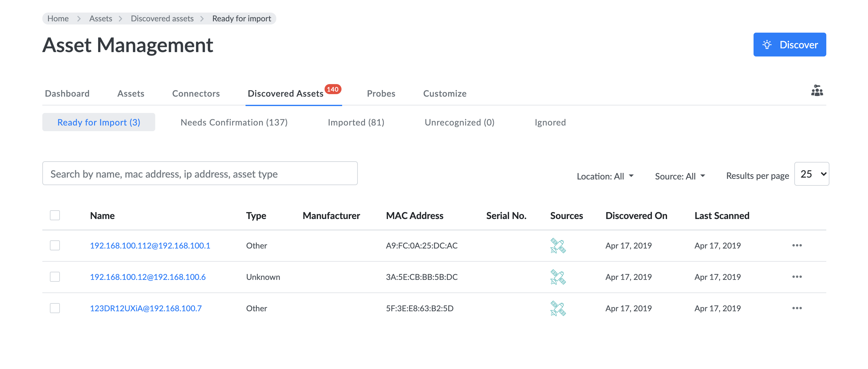The width and height of the screenshot is (868, 369).
Task: Click satellite source icon for 123DR12UXiA row
Action: coord(558,308)
